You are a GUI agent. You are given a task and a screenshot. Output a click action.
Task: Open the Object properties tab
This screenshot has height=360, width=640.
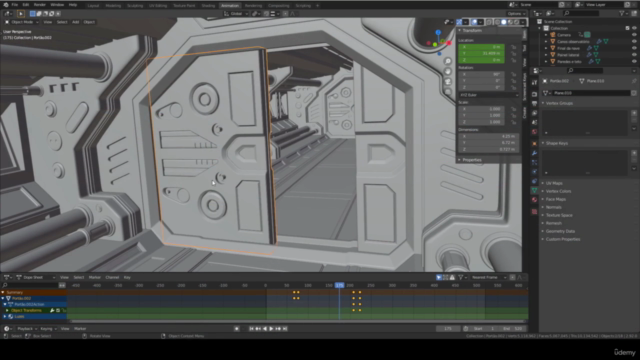(x=534, y=144)
